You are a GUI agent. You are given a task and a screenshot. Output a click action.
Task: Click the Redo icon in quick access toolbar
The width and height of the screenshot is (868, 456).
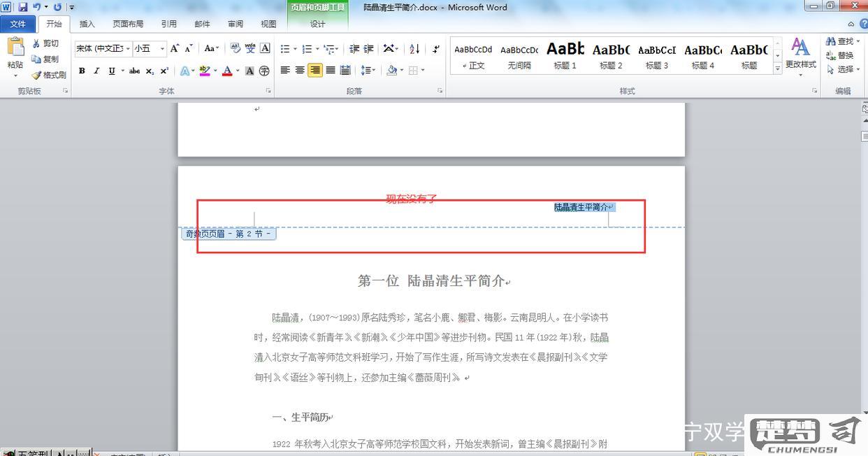[x=57, y=7]
